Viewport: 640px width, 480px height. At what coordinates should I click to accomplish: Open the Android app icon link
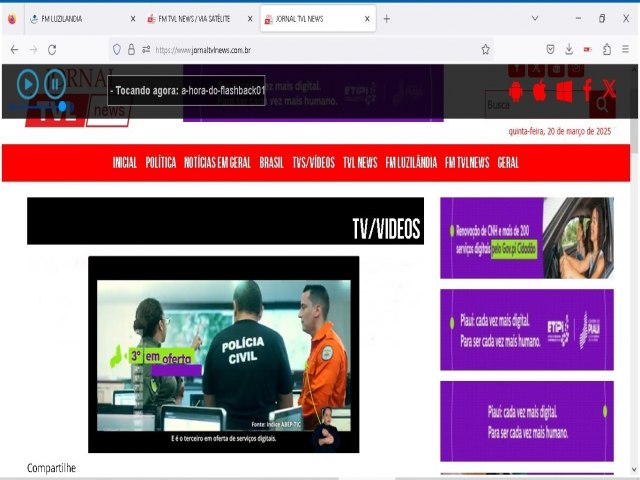click(516, 91)
